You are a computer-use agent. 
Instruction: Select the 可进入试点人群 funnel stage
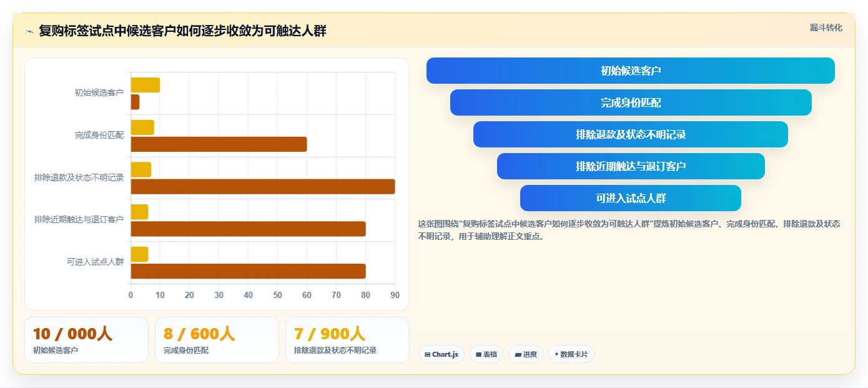coord(631,198)
